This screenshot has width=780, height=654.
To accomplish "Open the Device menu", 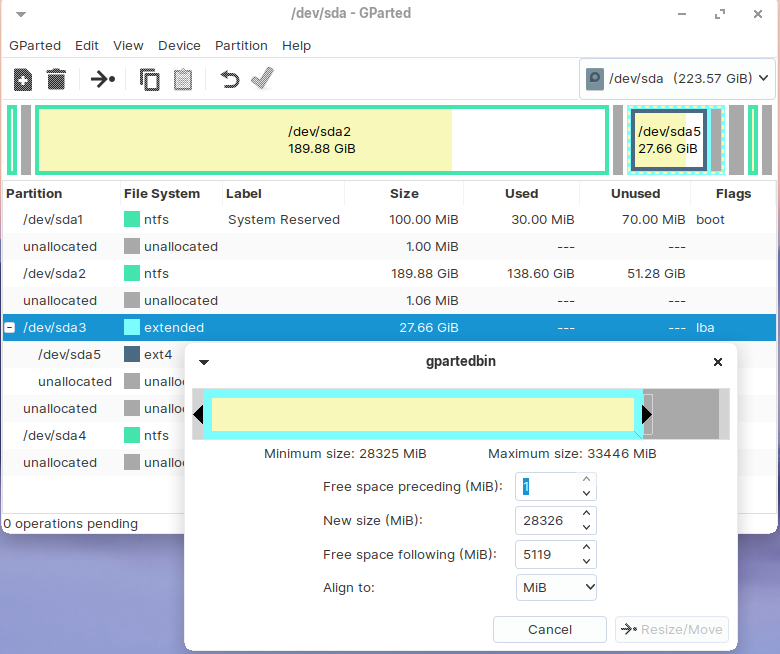I will pos(179,46).
